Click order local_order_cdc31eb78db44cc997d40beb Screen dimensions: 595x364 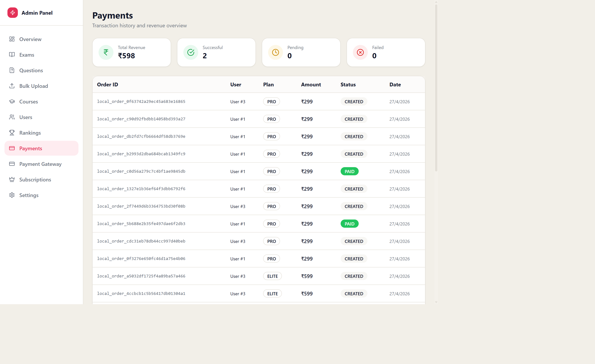pyautogui.click(x=141, y=241)
